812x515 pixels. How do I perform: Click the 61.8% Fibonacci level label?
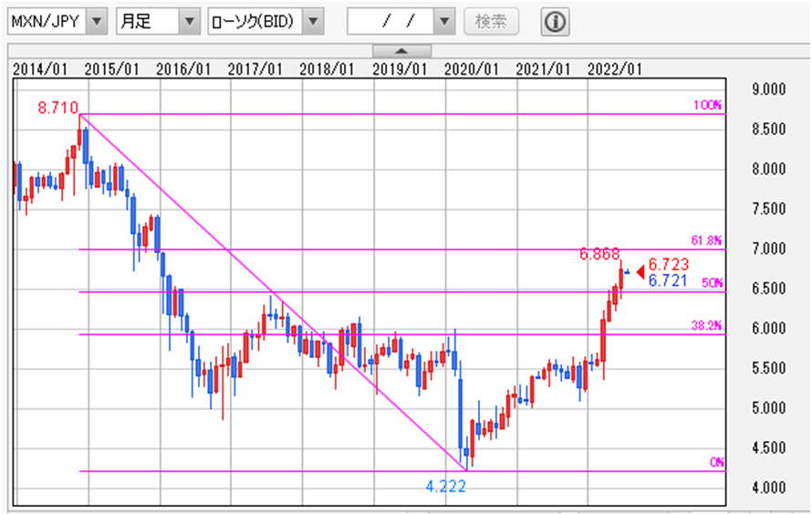(706, 240)
